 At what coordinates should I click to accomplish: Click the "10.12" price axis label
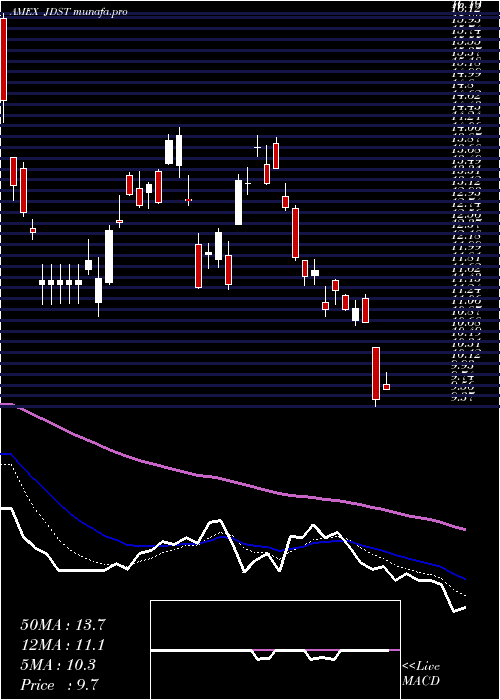[467, 356]
